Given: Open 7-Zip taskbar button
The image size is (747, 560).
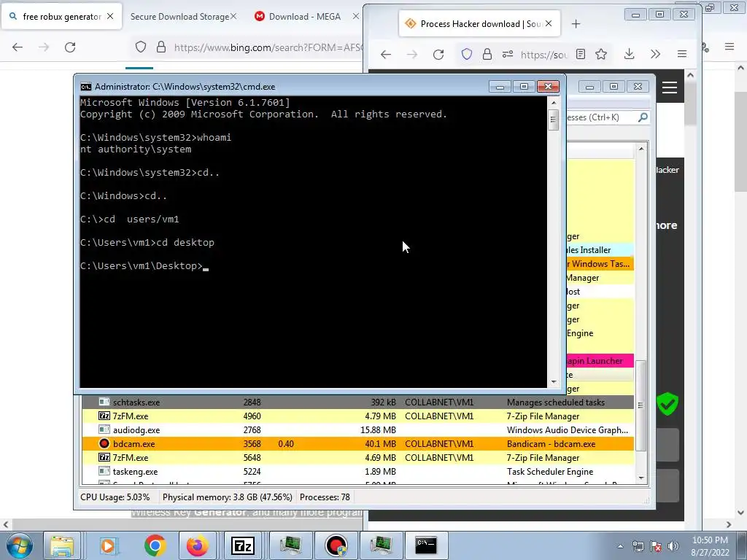Looking at the screenshot, I should coord(242,545).
